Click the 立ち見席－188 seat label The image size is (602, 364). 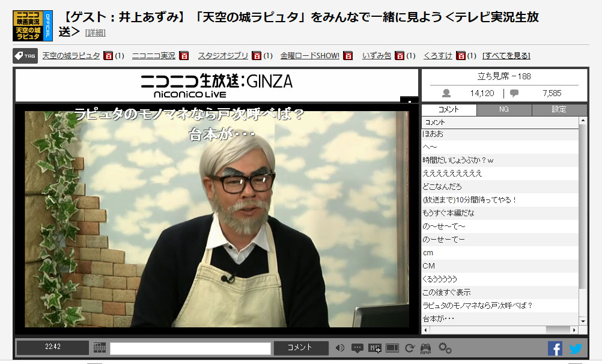(x=504, y=77)
